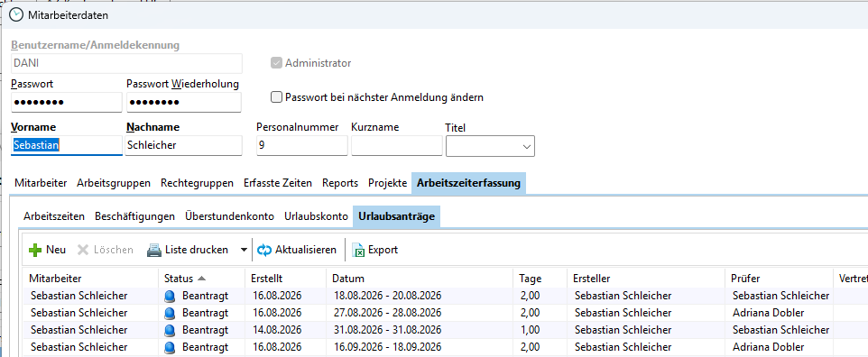Click status icon of request 31.08.2026 - 31.08.2026
The image size is (868, 357).
pos(170,331)
